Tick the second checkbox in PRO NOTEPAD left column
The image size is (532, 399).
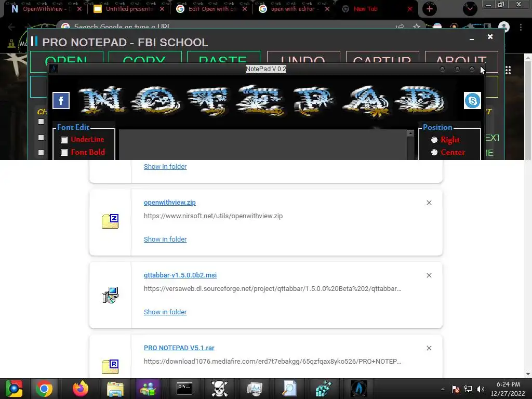41,137
